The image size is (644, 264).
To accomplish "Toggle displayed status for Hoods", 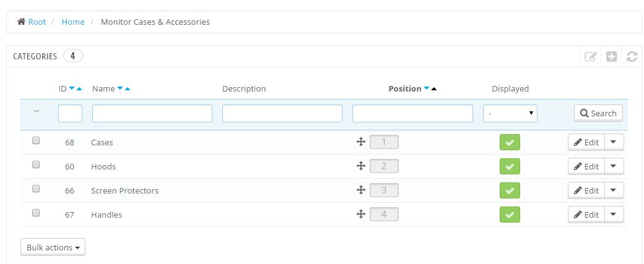I will click(x=510, y=166).
